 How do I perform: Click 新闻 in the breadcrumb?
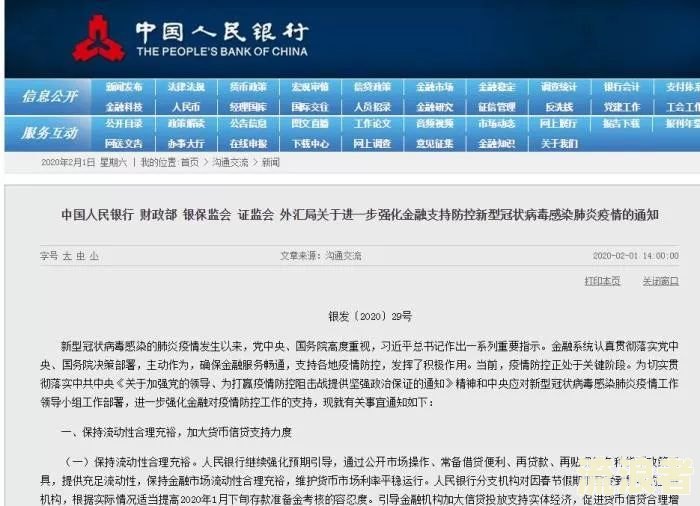click(271, 163)
